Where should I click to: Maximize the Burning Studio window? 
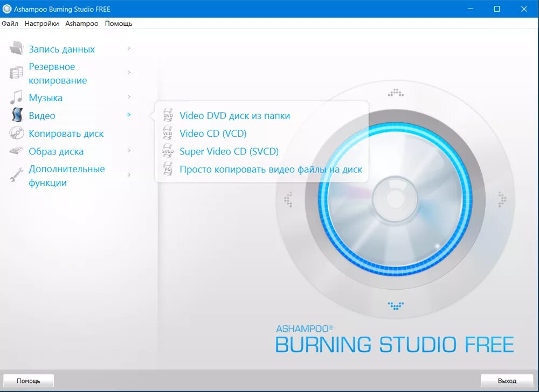tap(497, 9)
